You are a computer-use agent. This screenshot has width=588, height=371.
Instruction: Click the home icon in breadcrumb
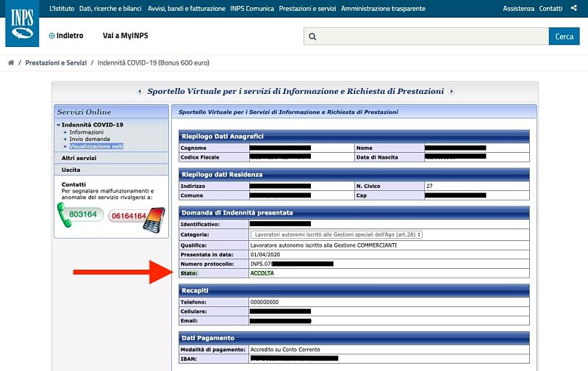pyautogui.click(x=11, y=63)
